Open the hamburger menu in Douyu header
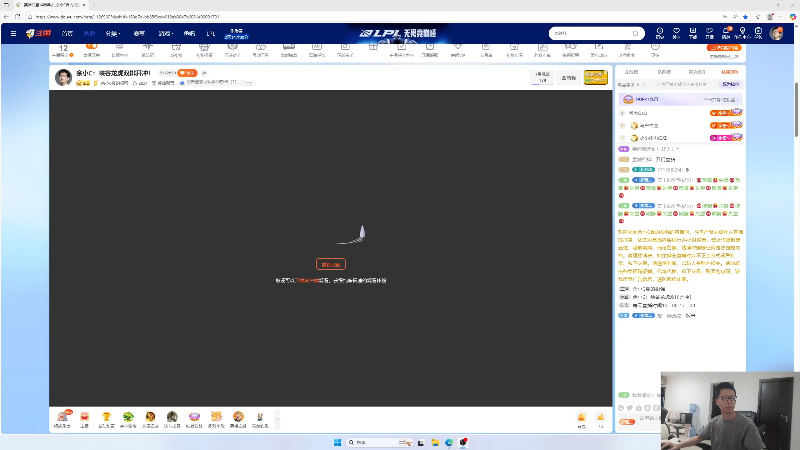This screenshot has width=800, height=450. (x=13, y=34)
